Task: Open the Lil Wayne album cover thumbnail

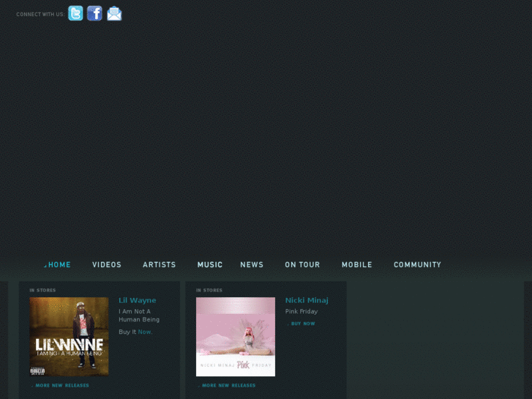Action: point(69,337)
